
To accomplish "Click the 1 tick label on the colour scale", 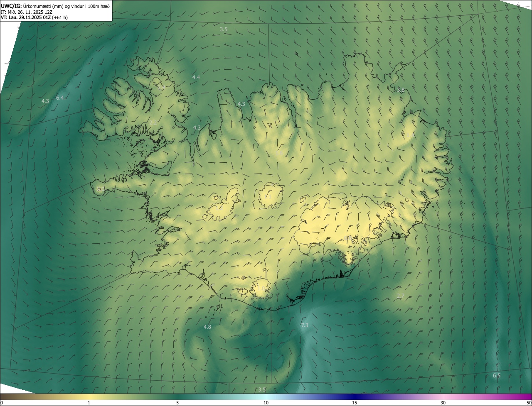I will pos(89,403).
